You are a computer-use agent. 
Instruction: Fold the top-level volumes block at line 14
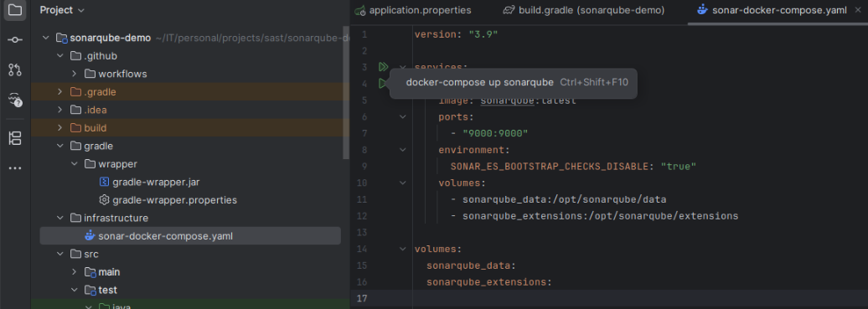click(403, 249)
